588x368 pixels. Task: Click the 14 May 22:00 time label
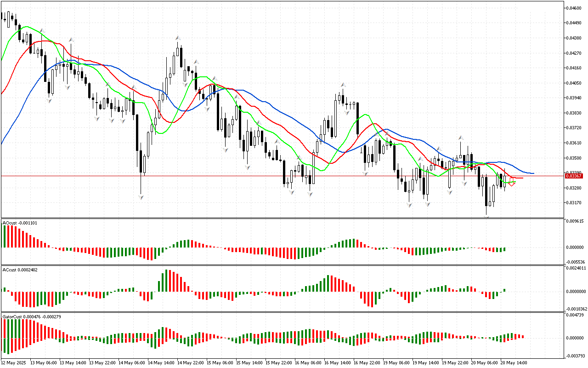pyautogui.click(x=190, y=362)
